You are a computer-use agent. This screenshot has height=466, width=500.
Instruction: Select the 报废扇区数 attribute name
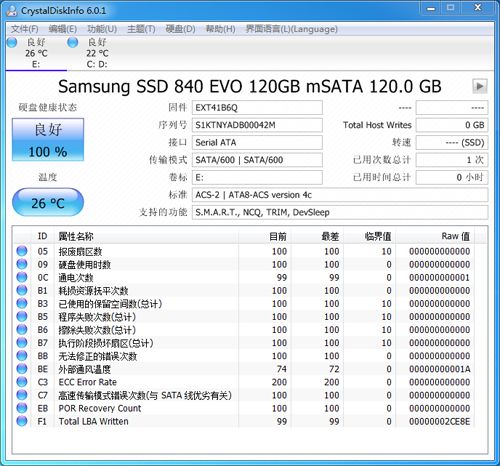pos(80,252)
